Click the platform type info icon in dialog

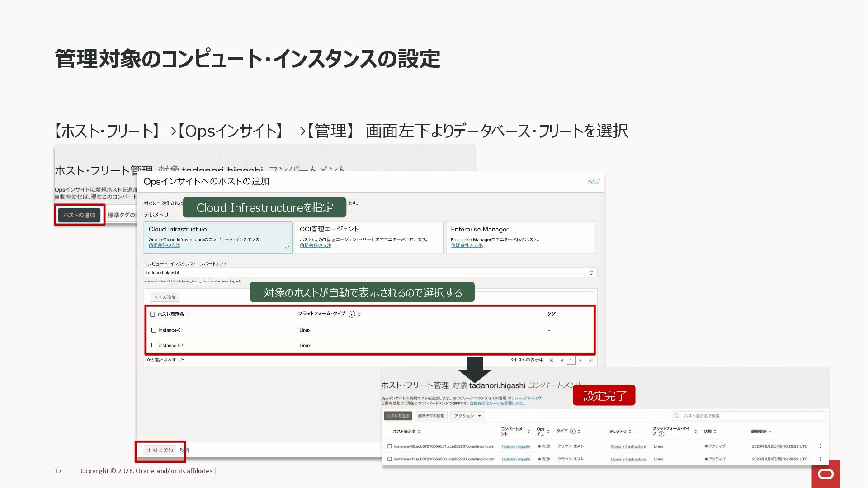(x=352, y=314)
